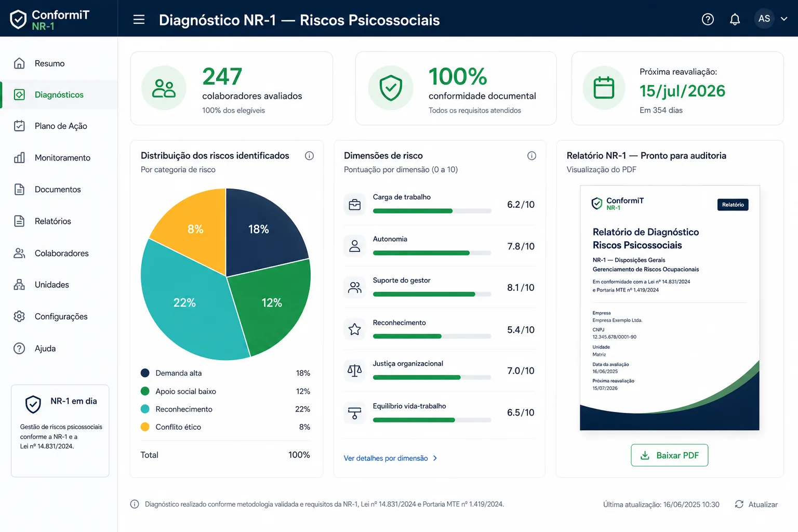This screenshot has width=798, height=532.
Task: Click the 6.2/10 Carga de trabalho score
Action: click(x=521, y=205)
